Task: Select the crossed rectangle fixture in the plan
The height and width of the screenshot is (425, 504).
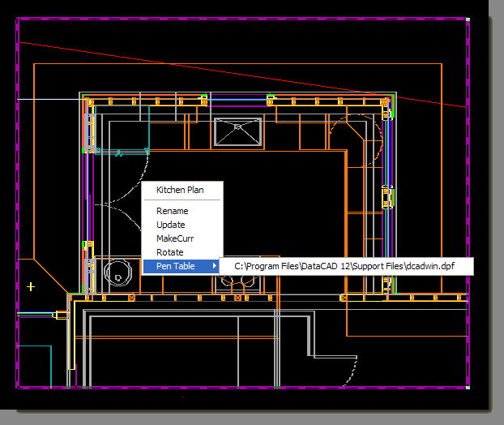Action: pos(238,132)
